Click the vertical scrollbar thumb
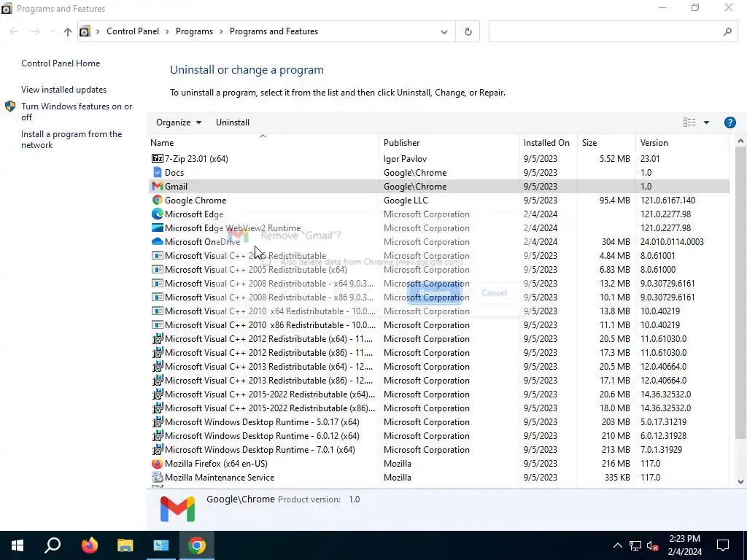This screenshot has width=747, height=560. point(740,292)
